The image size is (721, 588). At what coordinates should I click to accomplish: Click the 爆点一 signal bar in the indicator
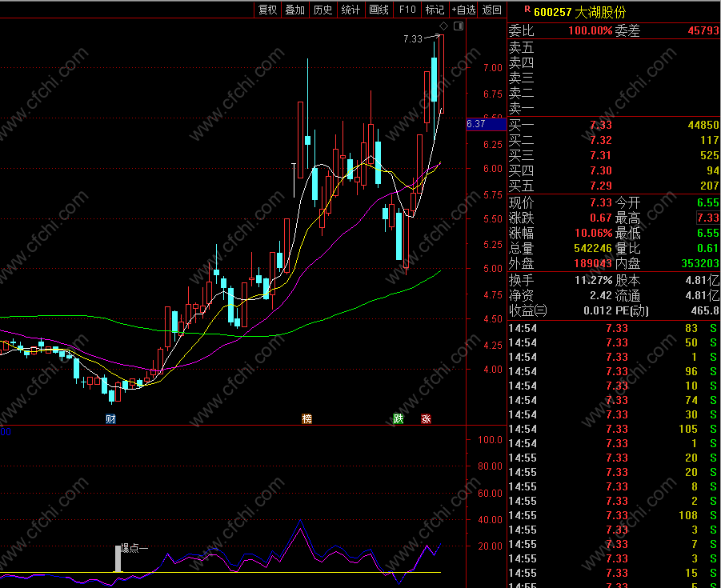coord(118,558)
